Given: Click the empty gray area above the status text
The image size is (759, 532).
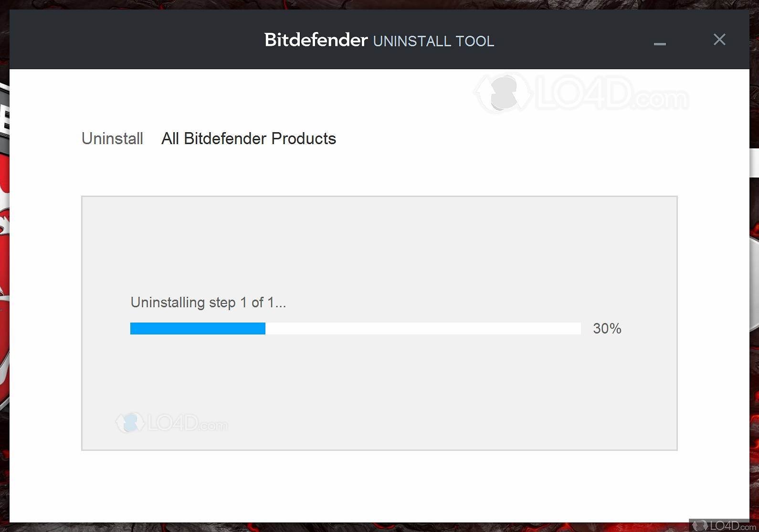Looking at the screenshot, I should [379, 243].
